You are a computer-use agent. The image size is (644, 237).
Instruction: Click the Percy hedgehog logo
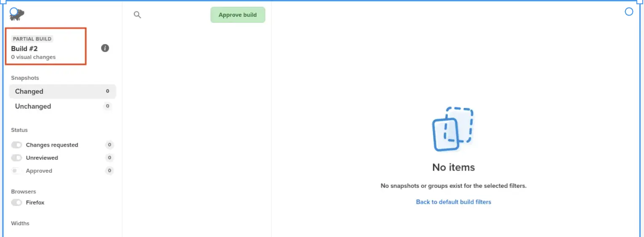click(17, 15)
